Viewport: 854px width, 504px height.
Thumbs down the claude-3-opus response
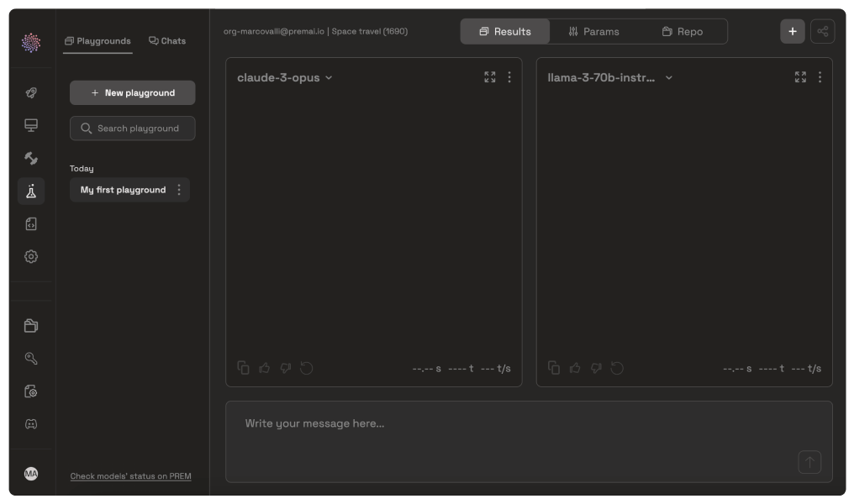pos(286,368)
